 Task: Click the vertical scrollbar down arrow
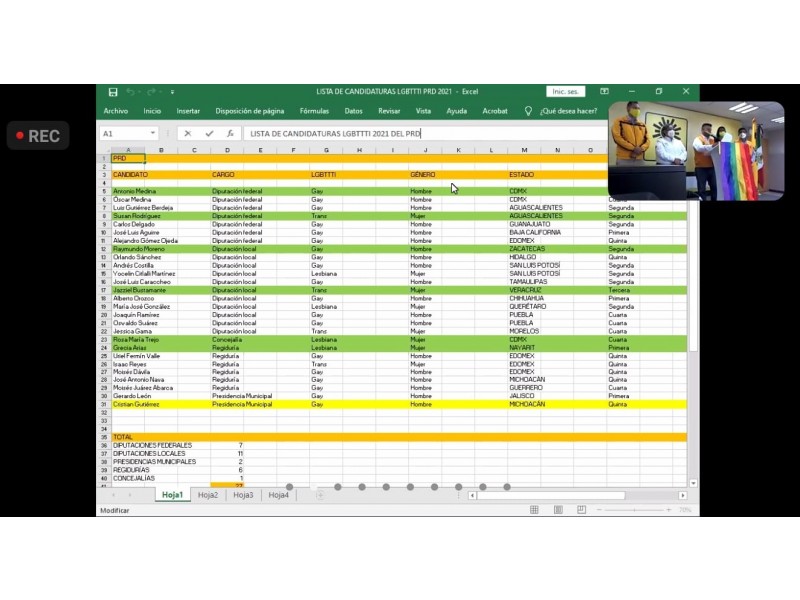pos(693,483)
